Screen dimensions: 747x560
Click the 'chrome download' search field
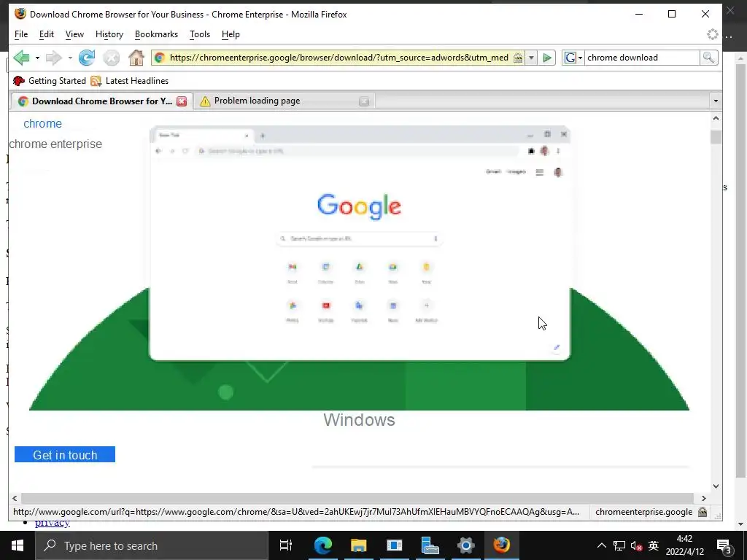coord(642,58)
